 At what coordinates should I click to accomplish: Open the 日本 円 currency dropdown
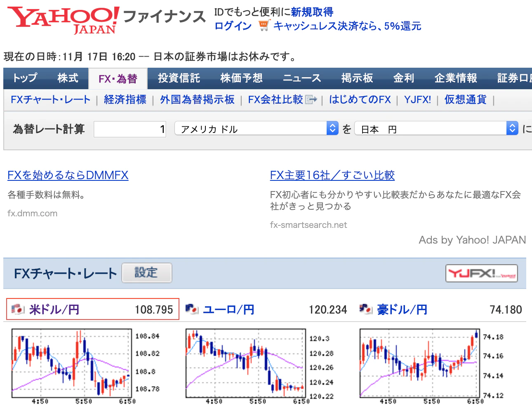point(436,128)
